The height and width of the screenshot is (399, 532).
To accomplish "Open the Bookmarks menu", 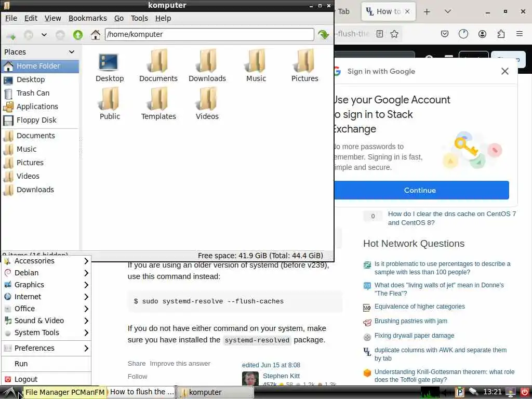I will click(87, 18).
